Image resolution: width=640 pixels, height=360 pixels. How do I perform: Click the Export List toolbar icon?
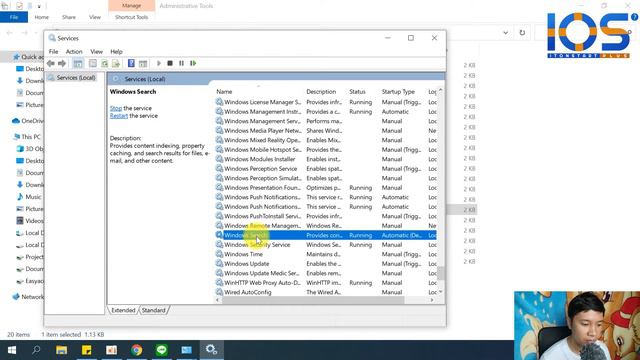[x=116, y=63]
